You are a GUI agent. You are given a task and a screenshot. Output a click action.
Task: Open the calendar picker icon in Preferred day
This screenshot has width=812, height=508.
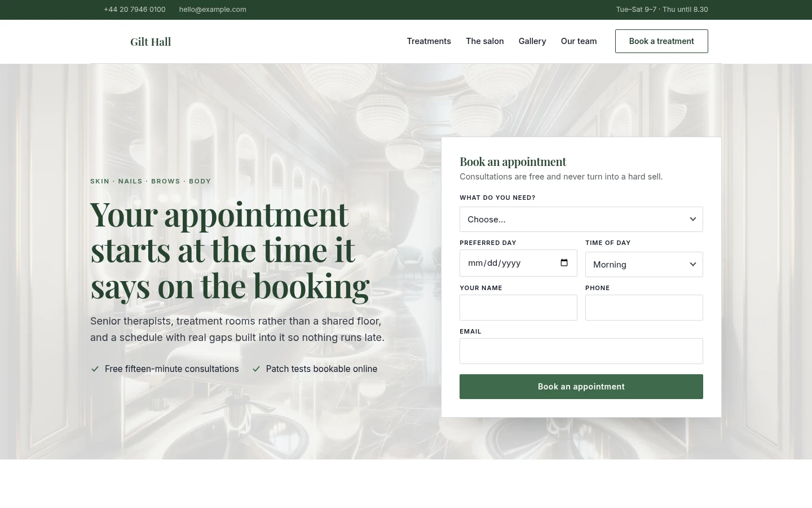click(x=564, y=263)
